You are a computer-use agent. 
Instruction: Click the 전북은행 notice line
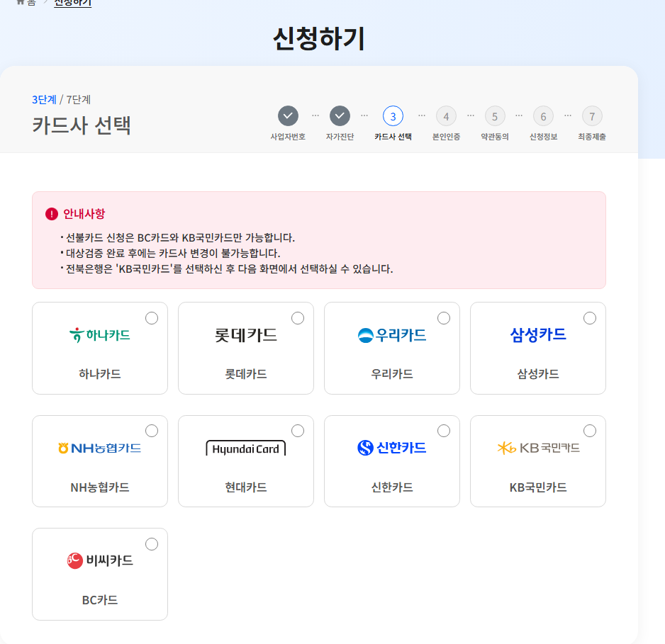230,269
